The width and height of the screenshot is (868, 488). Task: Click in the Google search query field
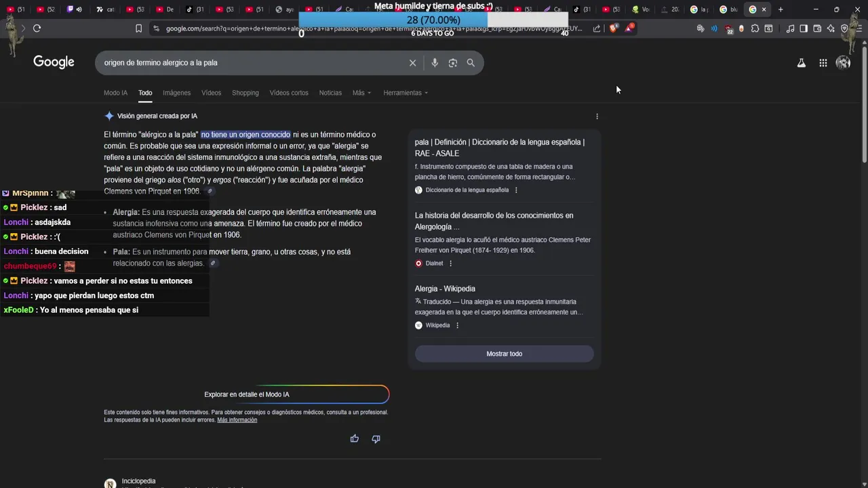[251, 62]
